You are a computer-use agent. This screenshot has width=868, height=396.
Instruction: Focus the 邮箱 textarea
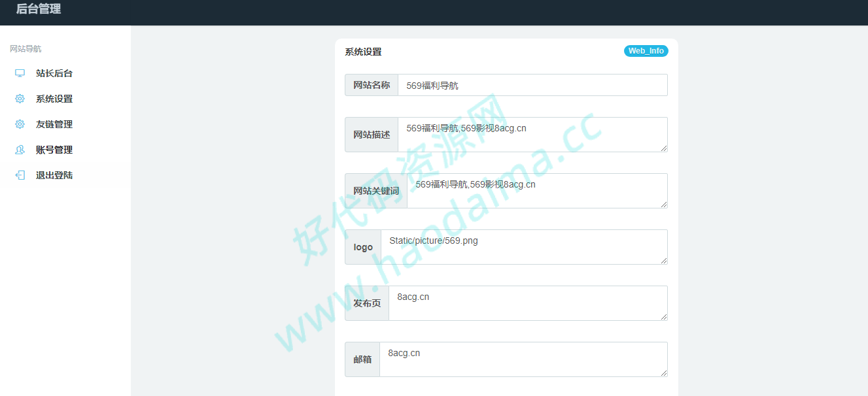point(523,359)
